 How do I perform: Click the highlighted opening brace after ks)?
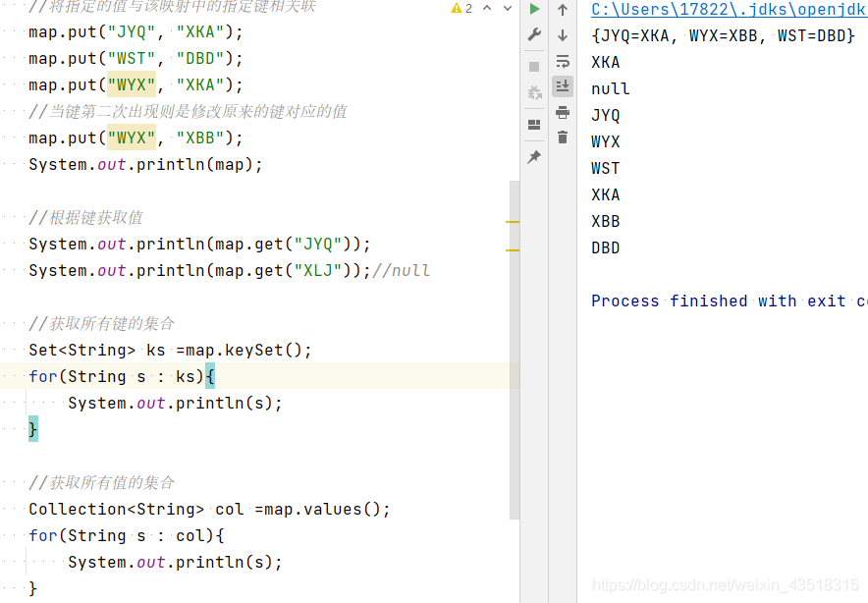coord(210,376)
